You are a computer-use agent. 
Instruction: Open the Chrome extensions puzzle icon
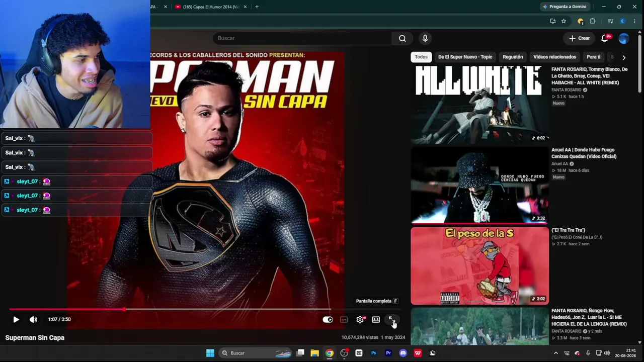pos(592,21)
